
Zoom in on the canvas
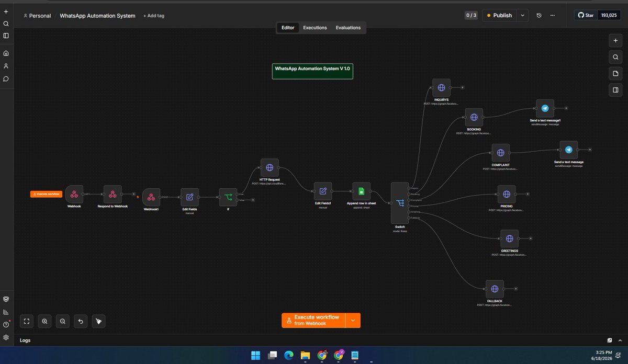coord(45,321)
